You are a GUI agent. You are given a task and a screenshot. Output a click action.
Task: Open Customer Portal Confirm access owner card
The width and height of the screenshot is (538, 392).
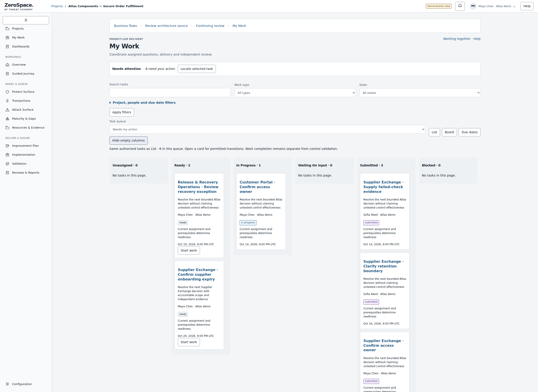[257, 187]
